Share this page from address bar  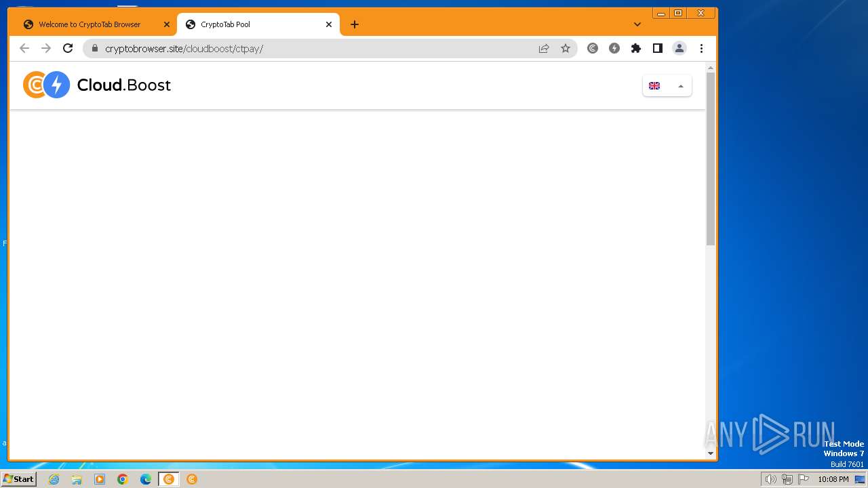point(544,48)
